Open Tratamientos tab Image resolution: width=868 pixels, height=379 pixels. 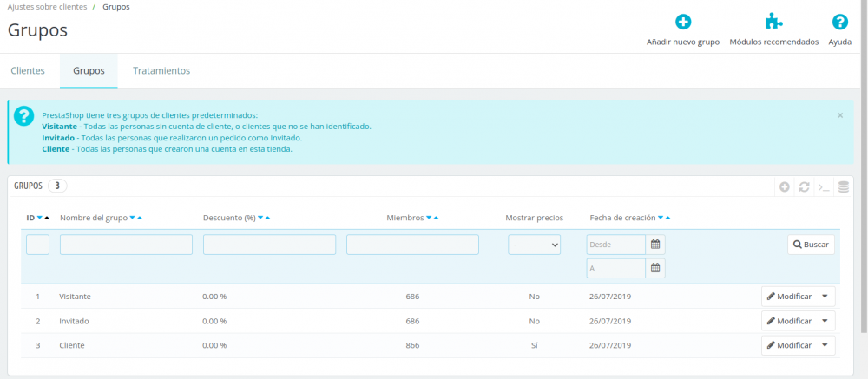[161, 71]
